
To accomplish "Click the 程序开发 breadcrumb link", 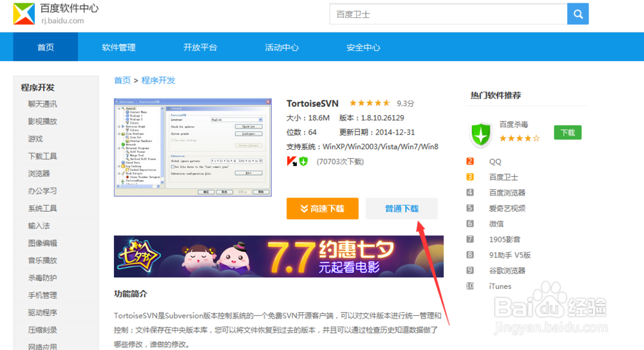I will click(158, 80).
